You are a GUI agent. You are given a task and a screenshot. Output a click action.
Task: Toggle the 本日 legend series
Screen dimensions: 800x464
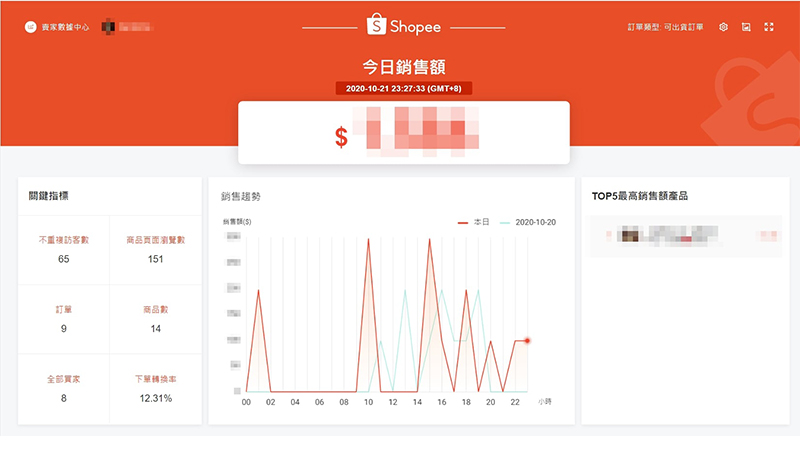point(473,222)
